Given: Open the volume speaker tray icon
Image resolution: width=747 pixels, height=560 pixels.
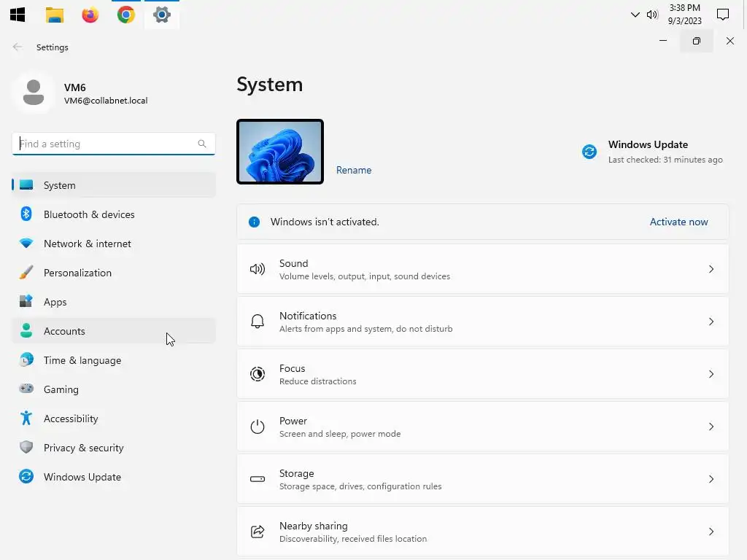Looking at the screenshot, I should point(651,15).
